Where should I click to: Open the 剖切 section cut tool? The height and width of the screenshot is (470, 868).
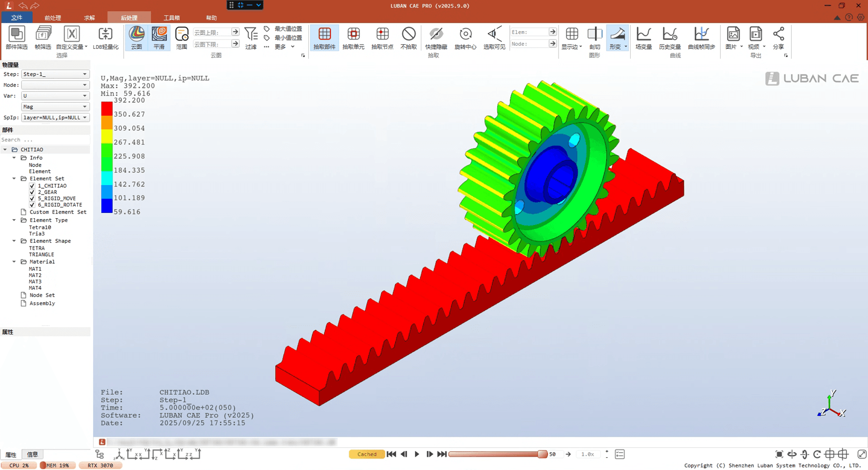(594, 37)
